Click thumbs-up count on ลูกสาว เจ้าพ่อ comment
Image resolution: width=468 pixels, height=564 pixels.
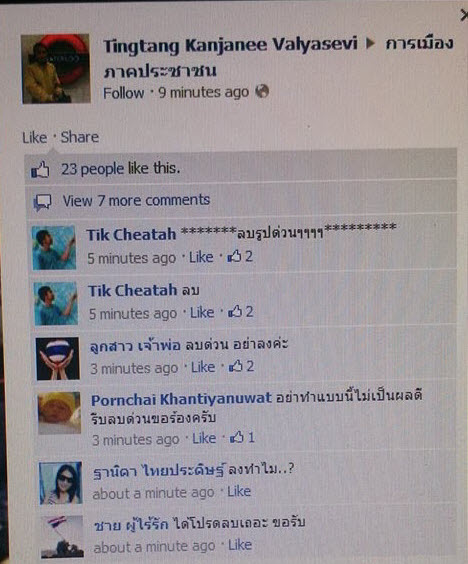(x=242, y=367)
